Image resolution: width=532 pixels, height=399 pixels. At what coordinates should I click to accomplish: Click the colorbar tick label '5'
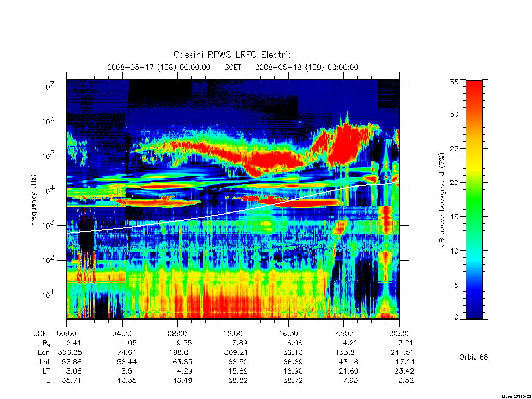pyautogui.click(x=456, y=285)
